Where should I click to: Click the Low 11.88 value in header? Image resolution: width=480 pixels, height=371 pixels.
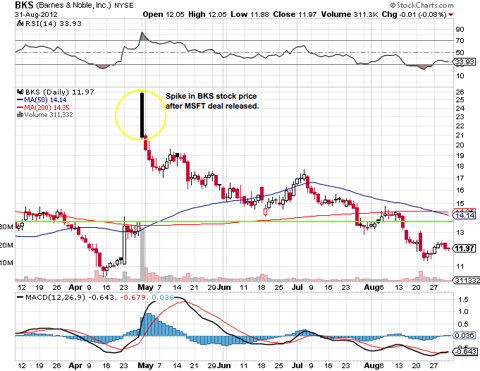(x=250, y=14)
